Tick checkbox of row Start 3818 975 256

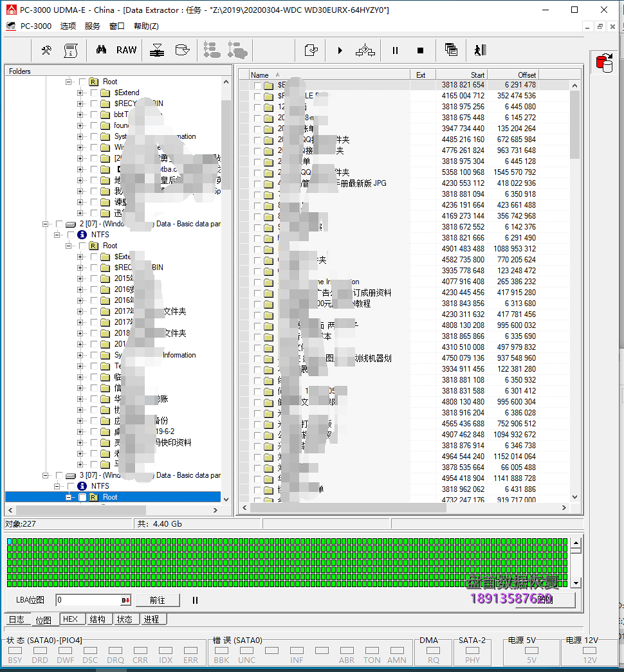(x=257, y=107)
